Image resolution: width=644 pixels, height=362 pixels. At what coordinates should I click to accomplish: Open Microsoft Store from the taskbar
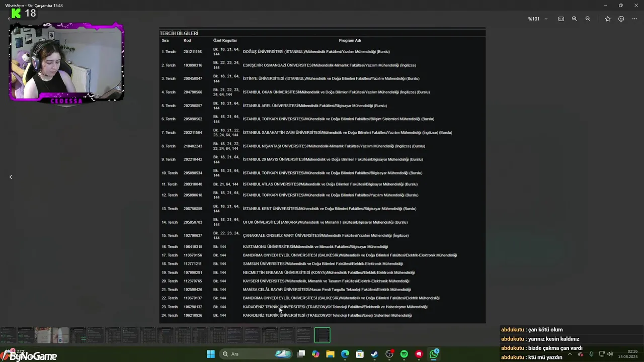click(359, 354)
